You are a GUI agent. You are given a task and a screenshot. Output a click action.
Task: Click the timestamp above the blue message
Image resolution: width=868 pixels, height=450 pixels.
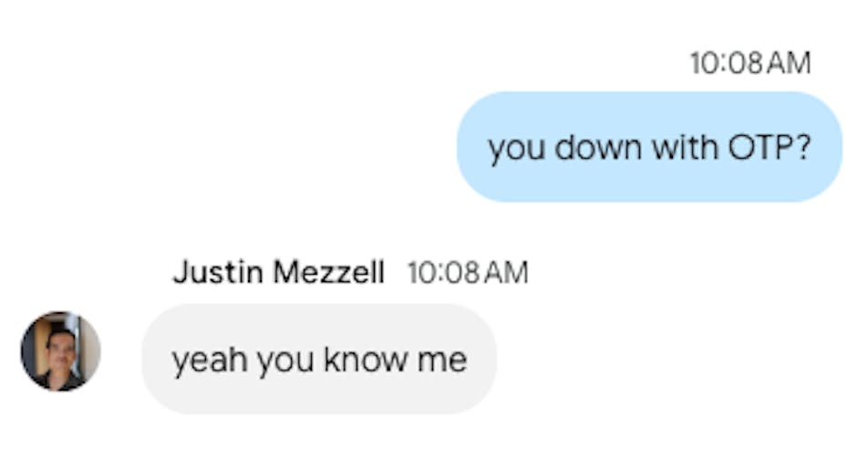(x=749, y=63)
